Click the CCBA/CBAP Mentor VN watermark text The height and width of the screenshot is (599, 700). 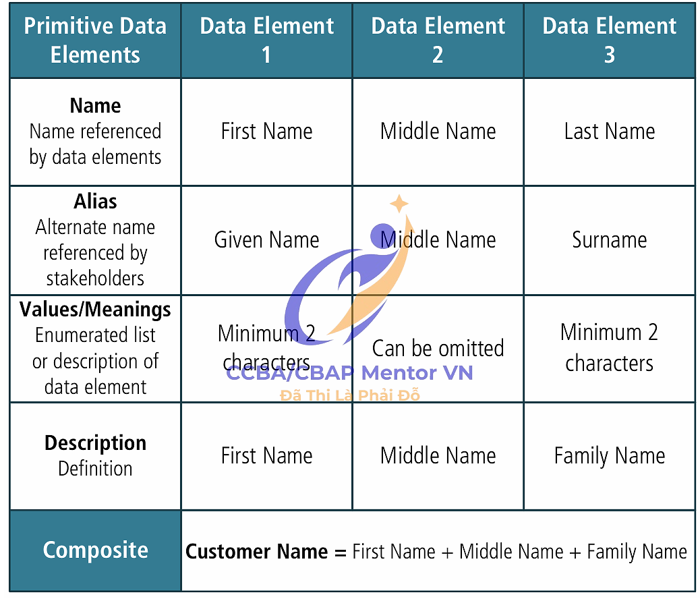[349, 373]
